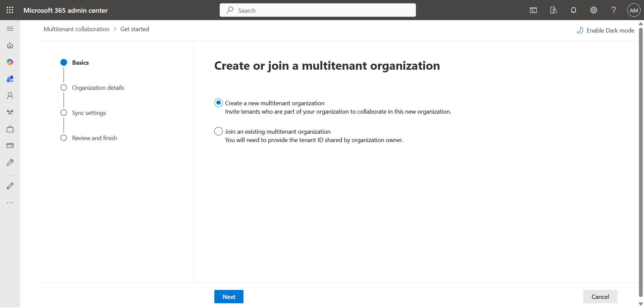Open Settings gear in top bar
644x308 pixels.
coord(594,10)
